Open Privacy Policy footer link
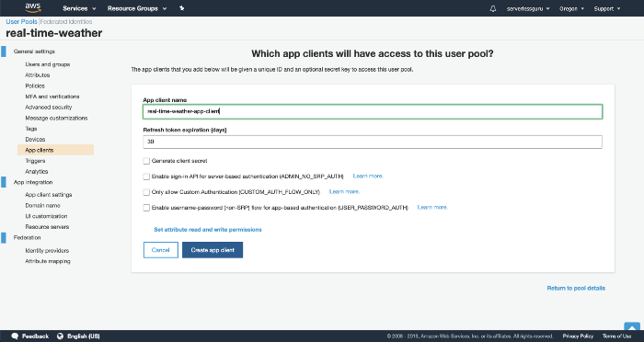This screenshot has width=644, height=342. [x=578, y=336]
